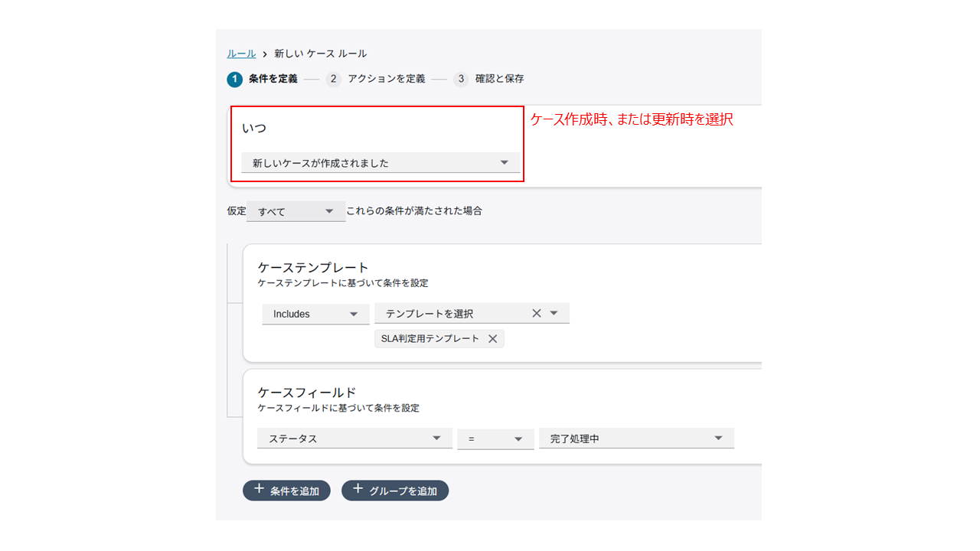Click the plus icon on グループを追加
The image size is (980, 551).
(x=358, y=490)
